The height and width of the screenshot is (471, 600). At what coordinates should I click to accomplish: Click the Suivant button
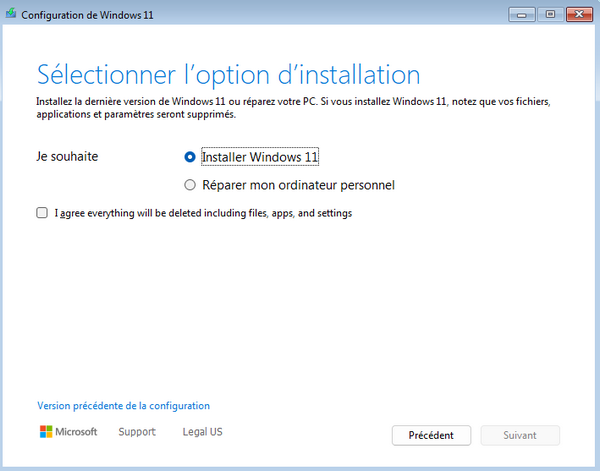coord(519,435)
